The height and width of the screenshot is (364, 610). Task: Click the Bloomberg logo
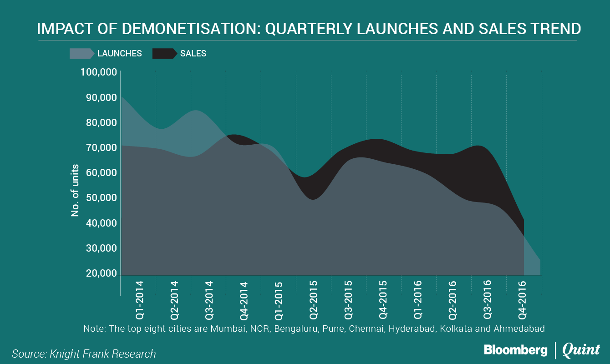pyautogui.click(x=515, y=350)
